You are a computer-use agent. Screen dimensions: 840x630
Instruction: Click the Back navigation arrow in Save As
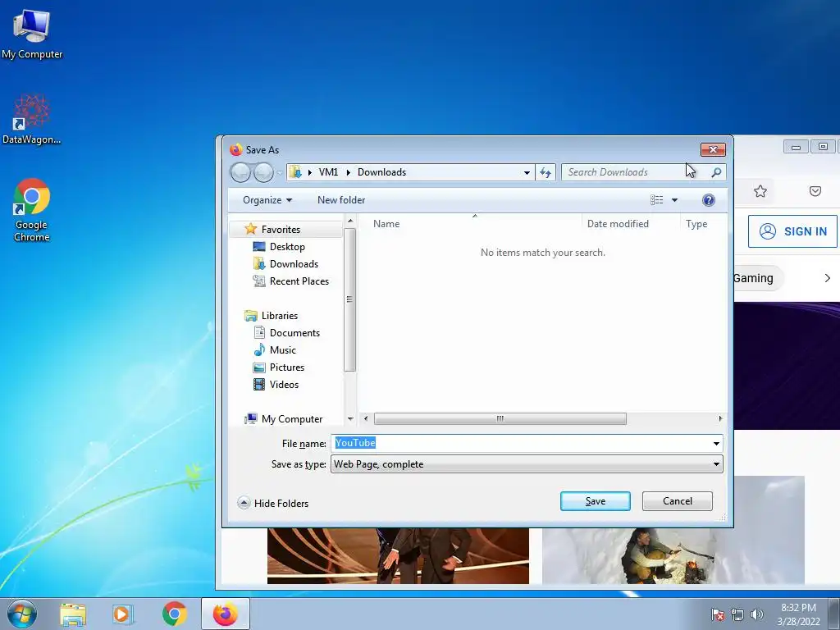coord(240,172)
